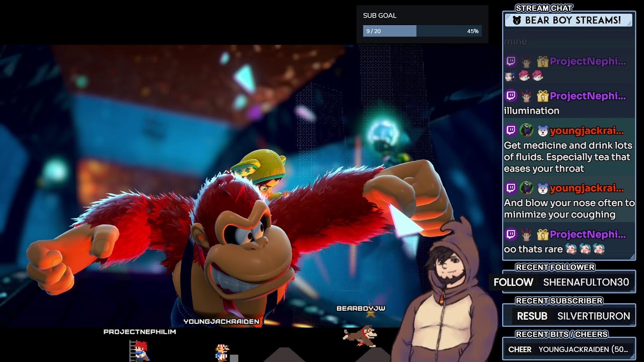The image size is (644, 362).
Task: Click the 'illumination' chat message text
Action: point(531,111)
